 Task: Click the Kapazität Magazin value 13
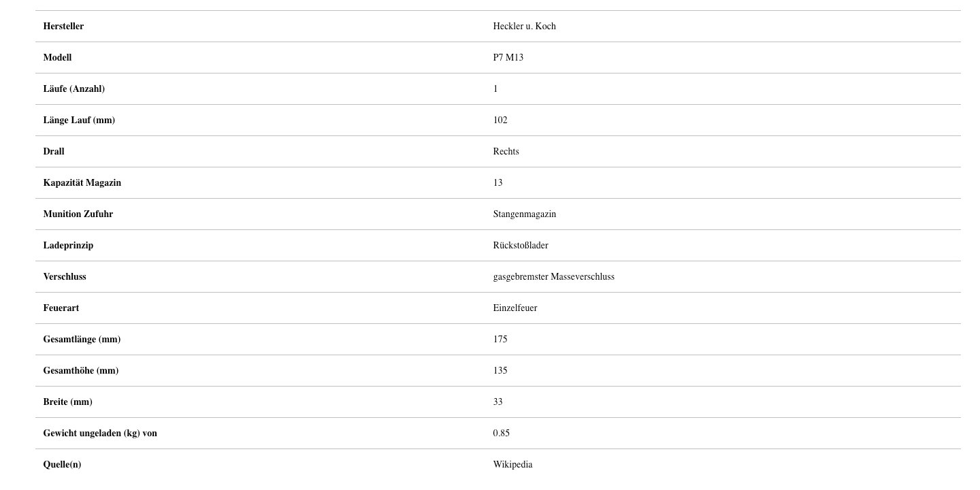(x=497, y=183)
